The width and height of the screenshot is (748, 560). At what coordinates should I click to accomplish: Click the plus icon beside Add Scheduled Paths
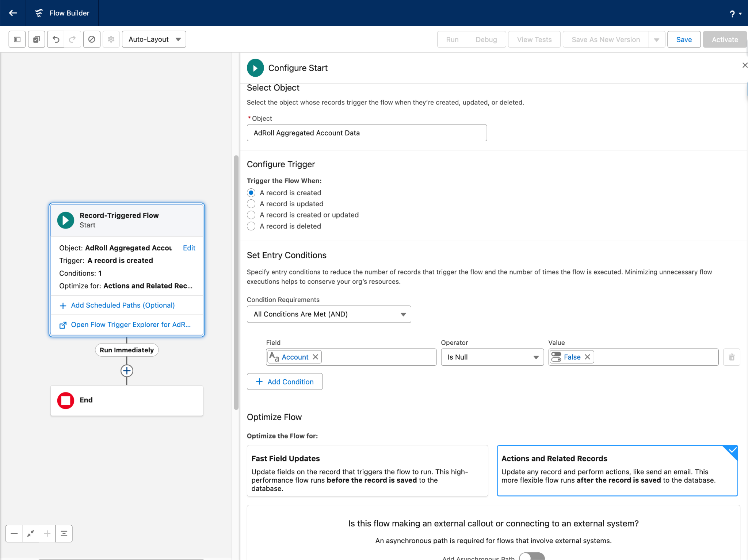click(63, 306)
